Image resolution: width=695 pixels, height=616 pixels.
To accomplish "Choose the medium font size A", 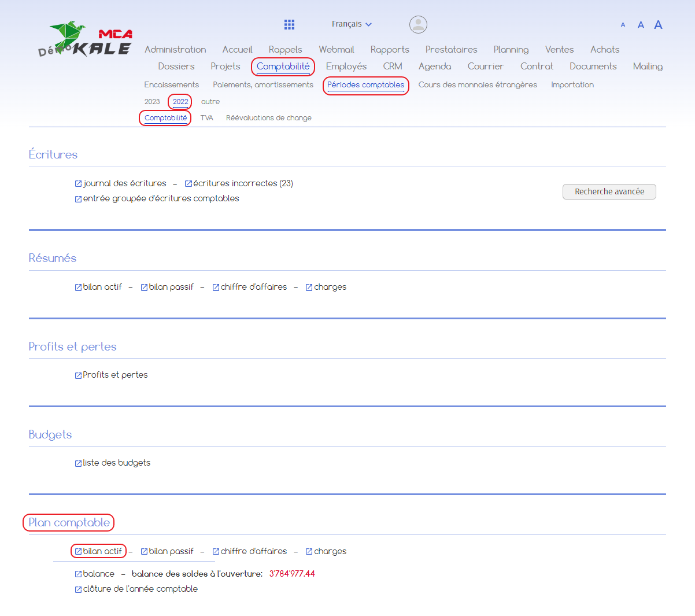I will [x=641, y=25].
